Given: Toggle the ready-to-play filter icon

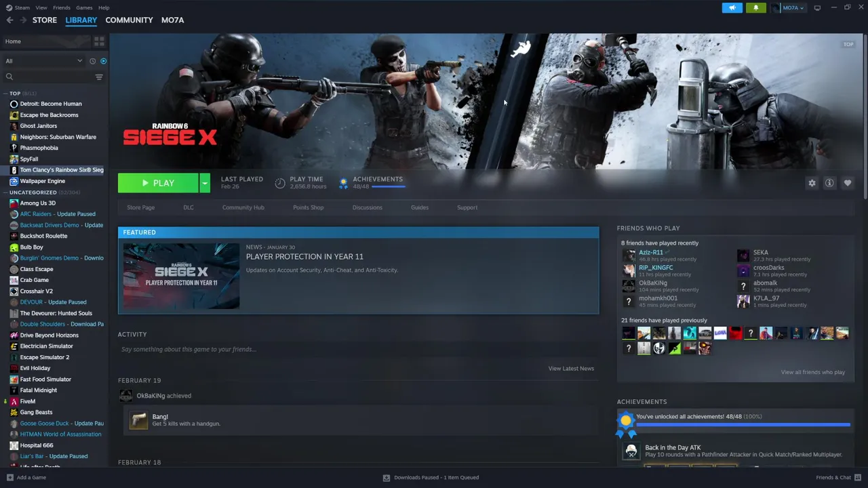Looking at the screenshot, I should click(x=103, y=61).
